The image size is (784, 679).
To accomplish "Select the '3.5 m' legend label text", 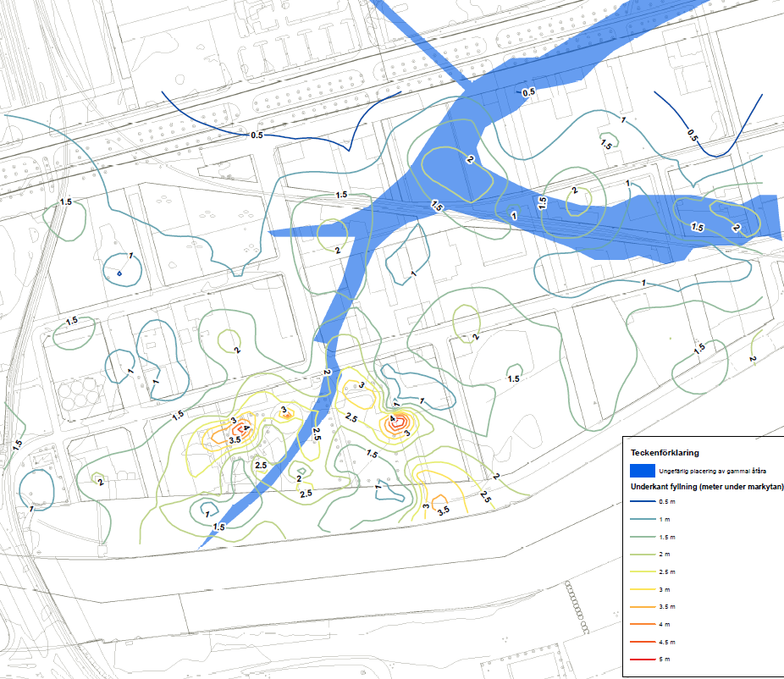I will pos(667,606).
